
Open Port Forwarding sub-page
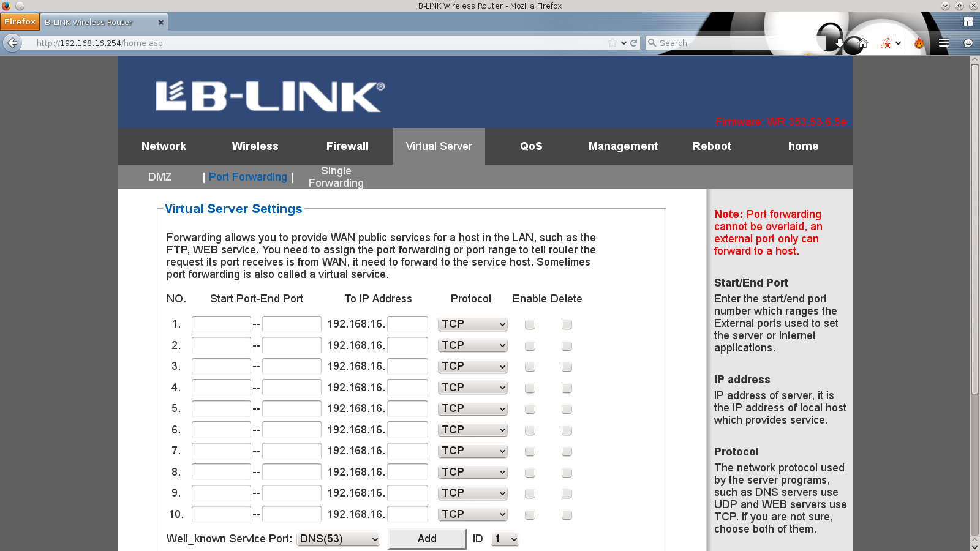(x=247, y=177)
